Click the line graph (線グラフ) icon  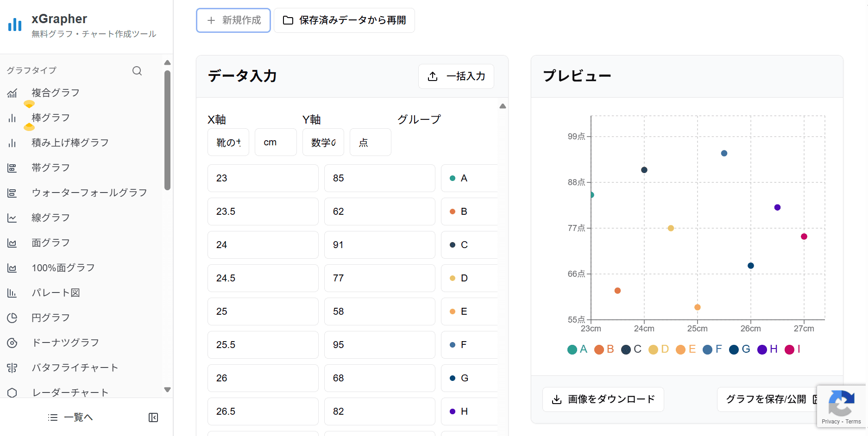point(12,218)
